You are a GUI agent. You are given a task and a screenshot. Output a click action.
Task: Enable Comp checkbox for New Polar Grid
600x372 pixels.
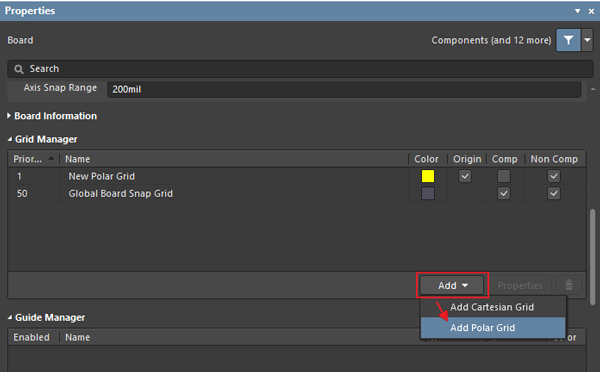(x=504, y=176)
